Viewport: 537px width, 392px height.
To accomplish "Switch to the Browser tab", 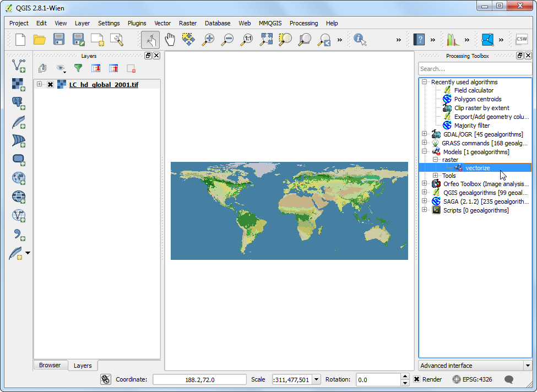I will [x=50, y=365].
